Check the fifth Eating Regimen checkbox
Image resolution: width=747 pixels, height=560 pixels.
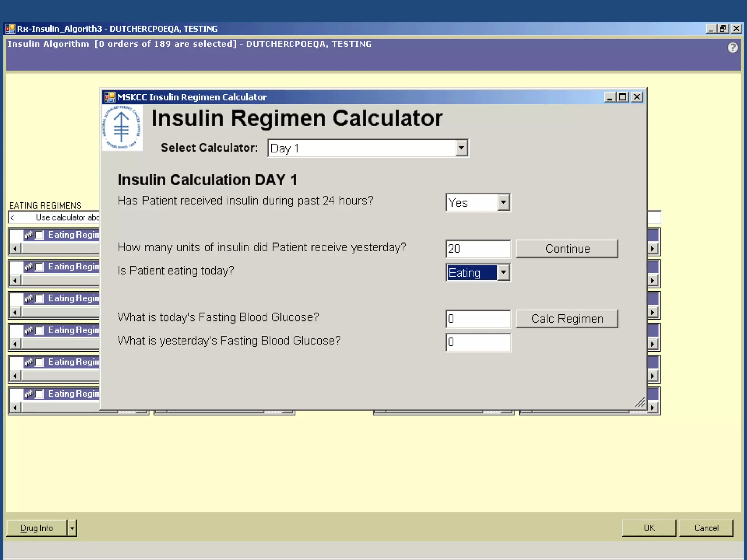39,362
